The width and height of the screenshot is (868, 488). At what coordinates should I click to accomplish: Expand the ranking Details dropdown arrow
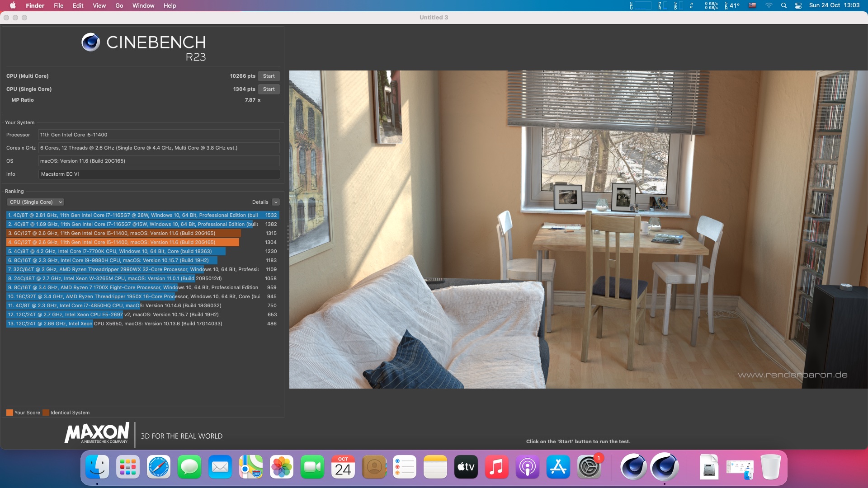[276, 202]
